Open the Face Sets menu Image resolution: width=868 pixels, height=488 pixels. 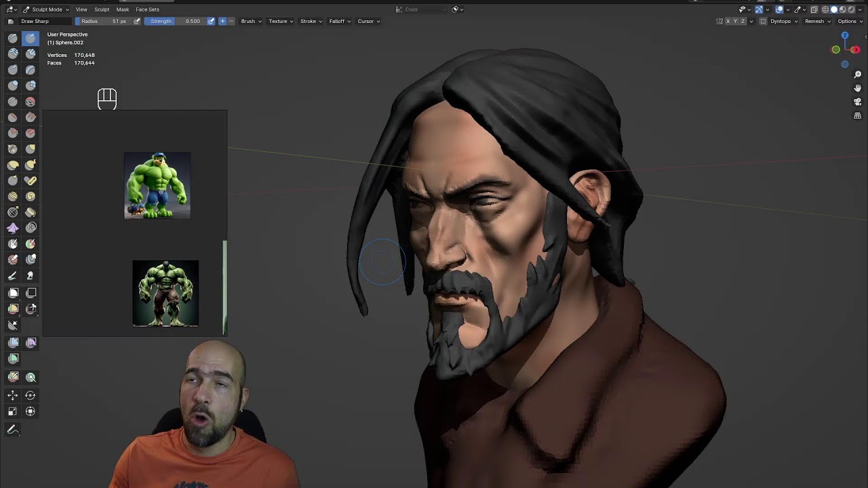pos(147,9)
